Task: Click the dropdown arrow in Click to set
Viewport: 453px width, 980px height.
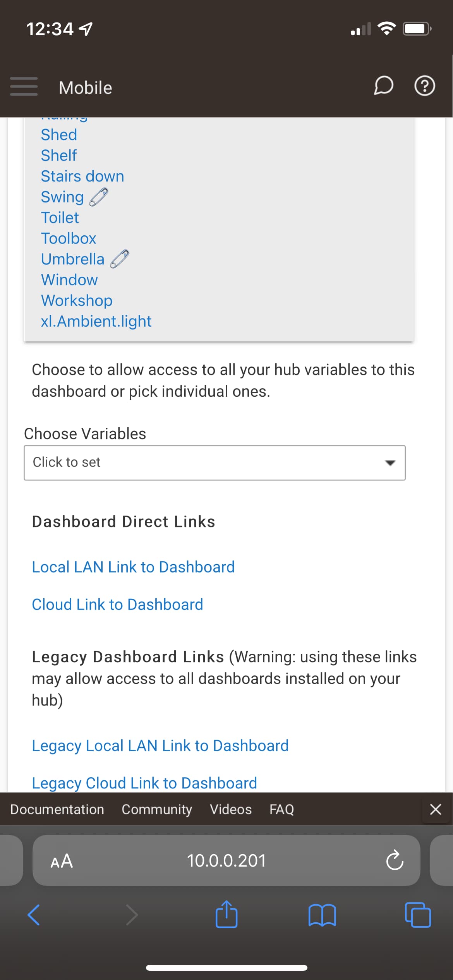Action: click(390, 463)
